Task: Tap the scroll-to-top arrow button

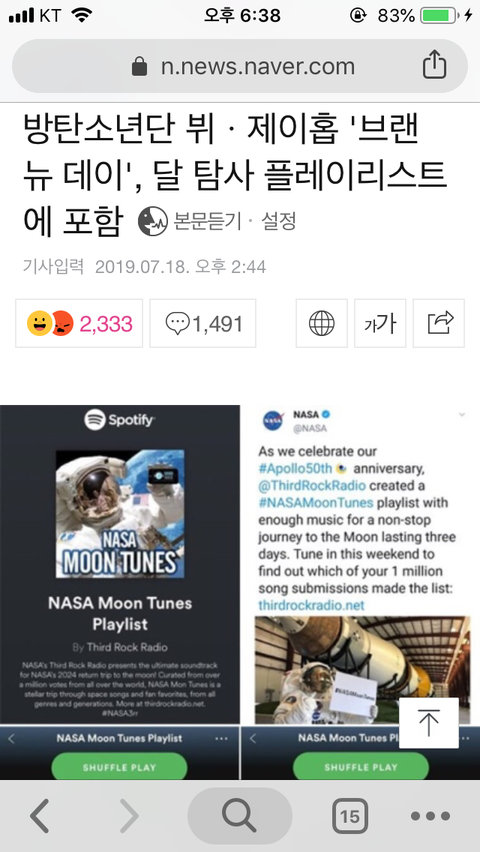Action: (x=429, y=723)
